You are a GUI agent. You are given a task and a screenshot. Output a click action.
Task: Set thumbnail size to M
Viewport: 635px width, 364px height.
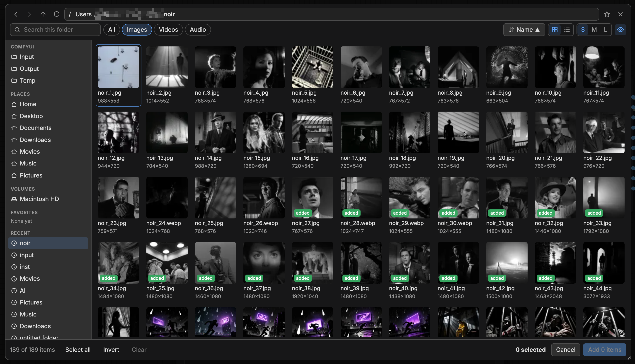click(x=594, y=30)
